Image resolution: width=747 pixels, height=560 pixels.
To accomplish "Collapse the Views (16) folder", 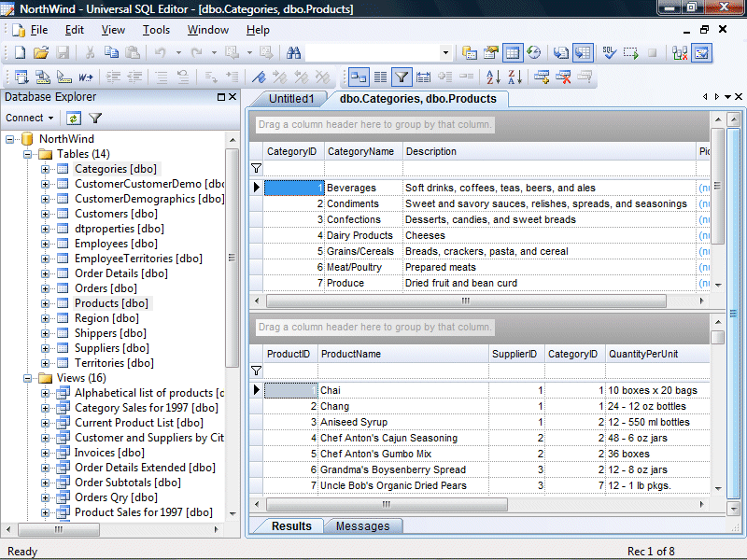I will pos(28,378).
